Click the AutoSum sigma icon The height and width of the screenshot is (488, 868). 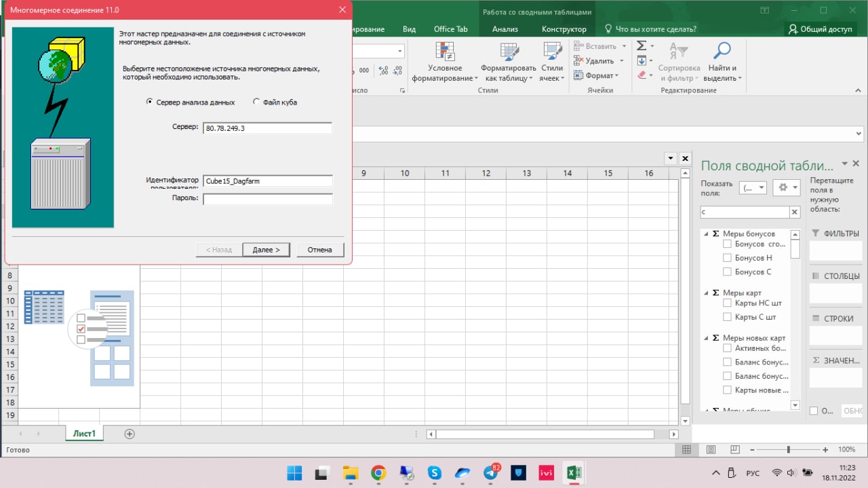[642, 45]
